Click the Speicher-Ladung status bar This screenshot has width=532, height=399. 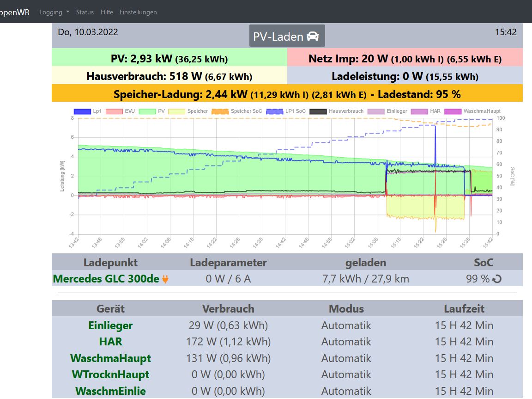287,94
